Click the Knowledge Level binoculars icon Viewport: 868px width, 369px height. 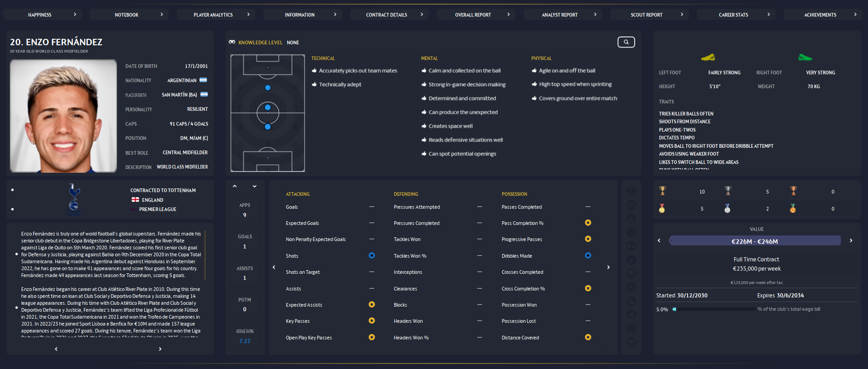click(232, 42)
